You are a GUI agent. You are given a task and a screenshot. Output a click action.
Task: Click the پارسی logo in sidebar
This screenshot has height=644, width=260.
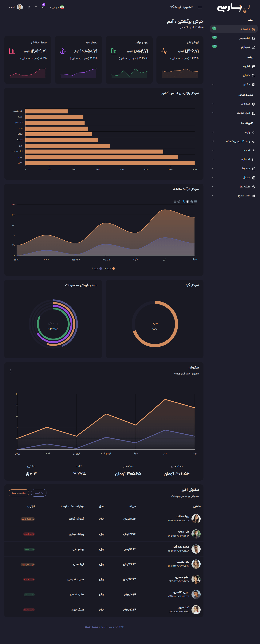point(233,8)
